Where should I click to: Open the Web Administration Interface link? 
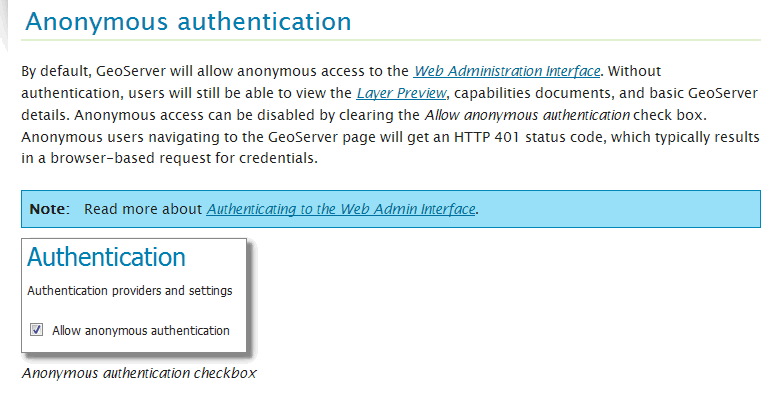click(507, 72)
